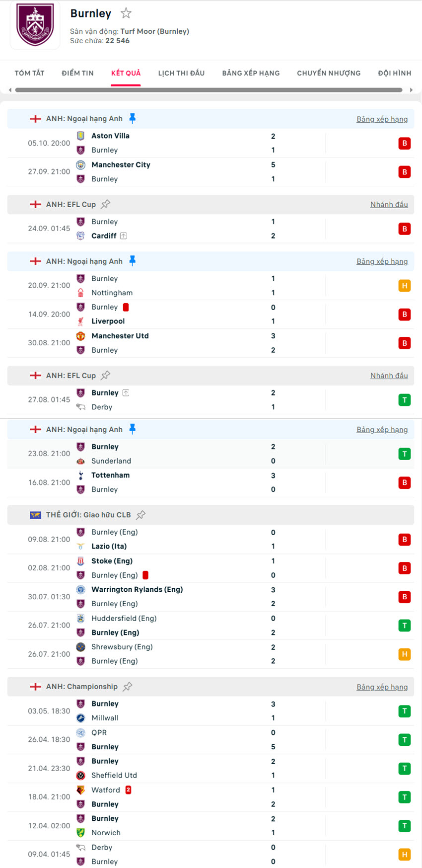Viewport: 422px width, 868px height.
Task: Click the Manchester City team crest
Action: (x=80, y=164)
